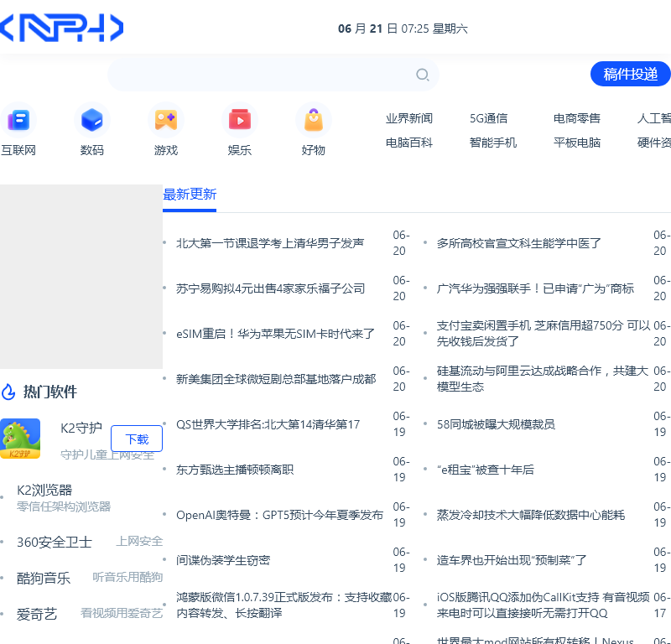Image resolution: width=671 pixels, height=644 pixels.
Task: Open 360安全卫士 in the hot software list
Action: tap(55, 543)
